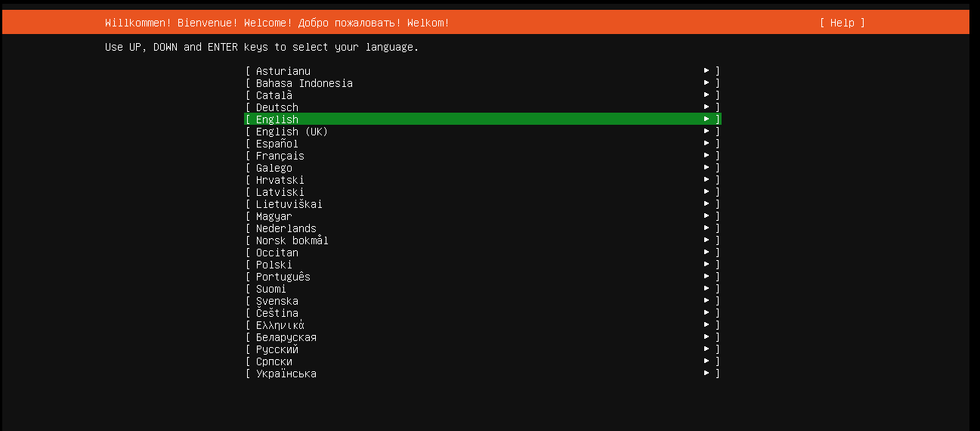Click the arrow next to Русский
This screenshot has height=431, width=980.
(706, 349)
